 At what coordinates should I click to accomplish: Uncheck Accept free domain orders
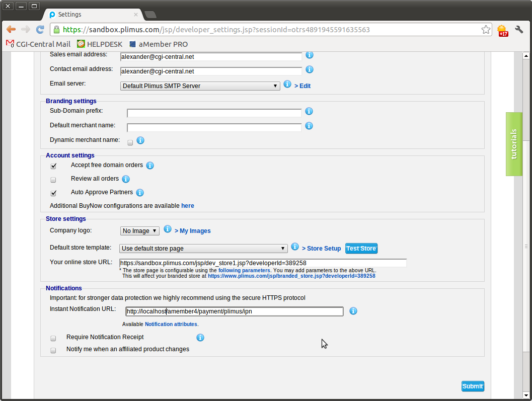click(53, 166)
